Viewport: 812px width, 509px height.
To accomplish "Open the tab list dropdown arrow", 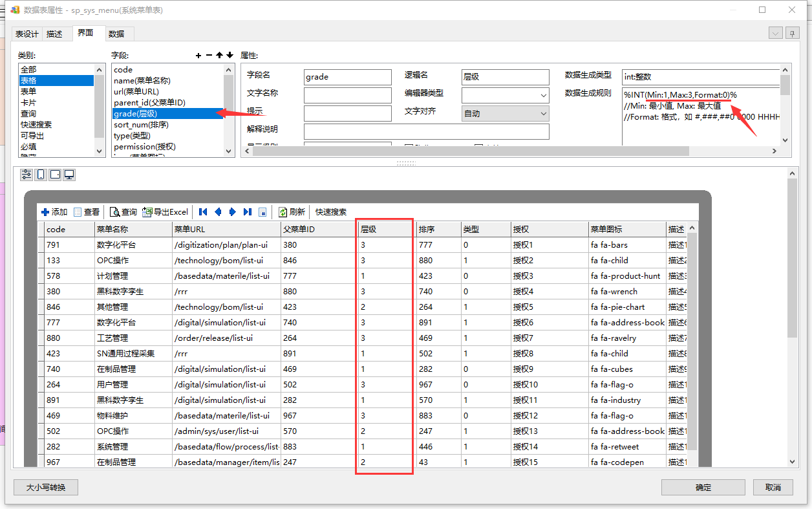I will point(776,34).
